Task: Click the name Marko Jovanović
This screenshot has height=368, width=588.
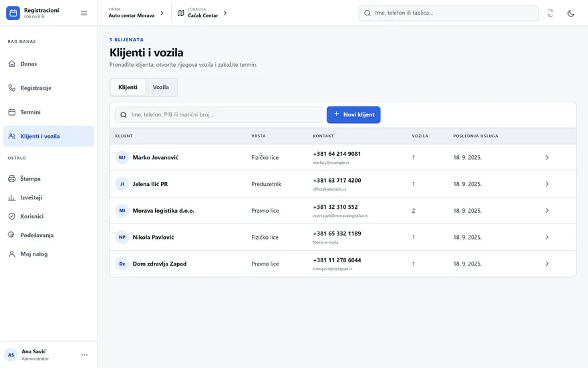Action: pyautogui.click(x=155, y=157)
